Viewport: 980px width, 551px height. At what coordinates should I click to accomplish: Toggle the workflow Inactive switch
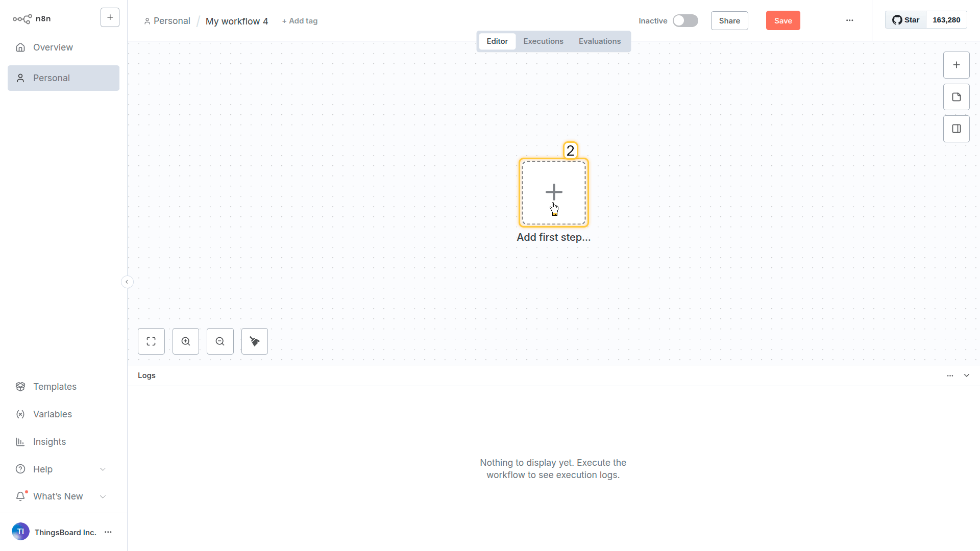(685, 20)
